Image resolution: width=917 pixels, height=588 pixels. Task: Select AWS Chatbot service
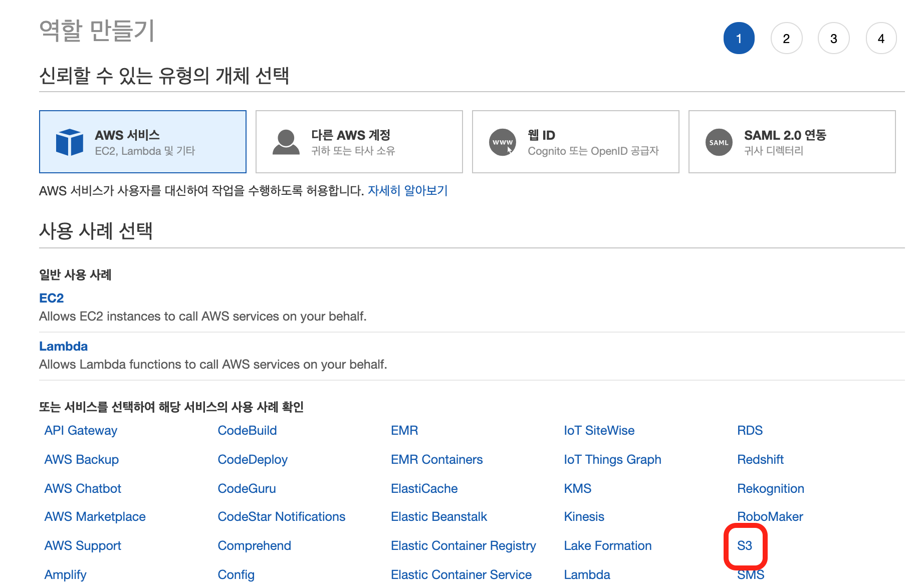[83, 488]
